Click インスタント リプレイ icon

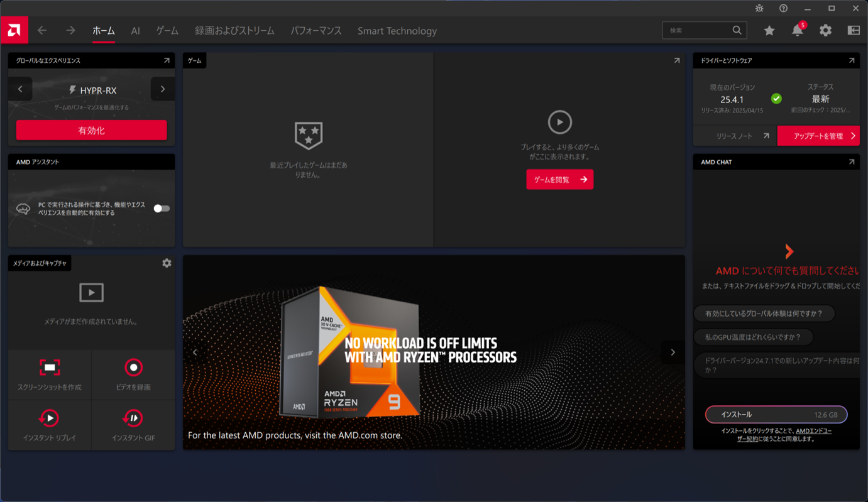[49, 418]
